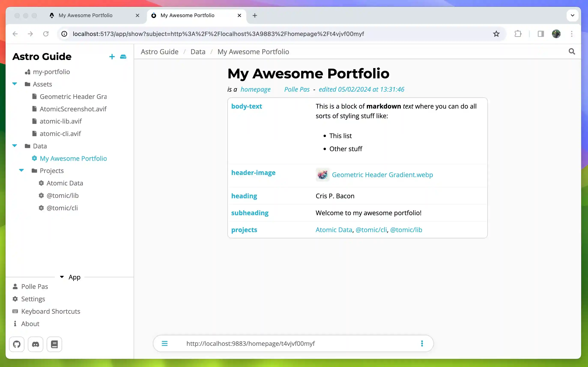Follow the @tomic/cli link in projects row

point(371,230)
